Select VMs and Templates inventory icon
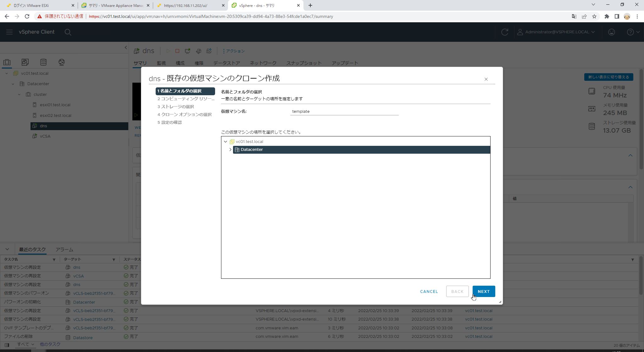644x352 pixels. pos(25,62)
